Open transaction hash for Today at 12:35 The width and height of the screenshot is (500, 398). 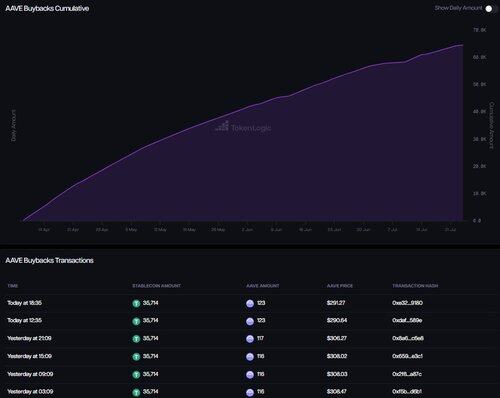click(x=407, y=320)
